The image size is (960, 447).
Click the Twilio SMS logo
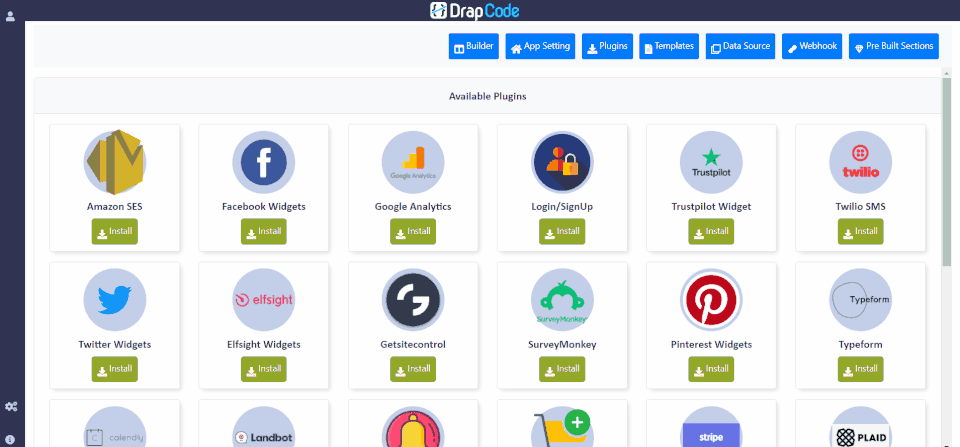[861, 162]
